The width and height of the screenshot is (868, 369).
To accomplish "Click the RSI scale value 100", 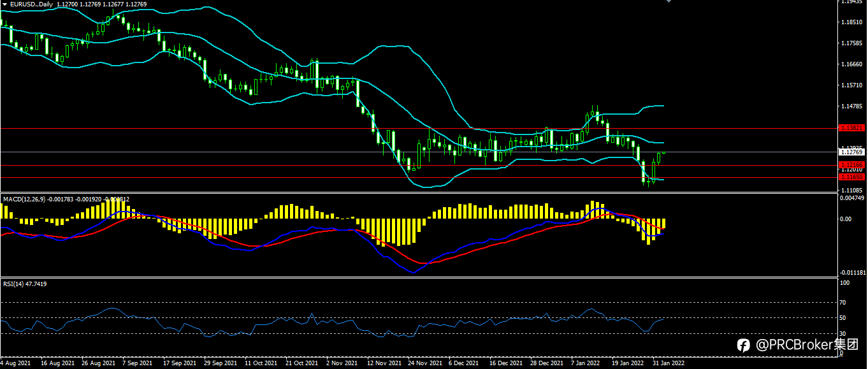I will pos(846,283).
